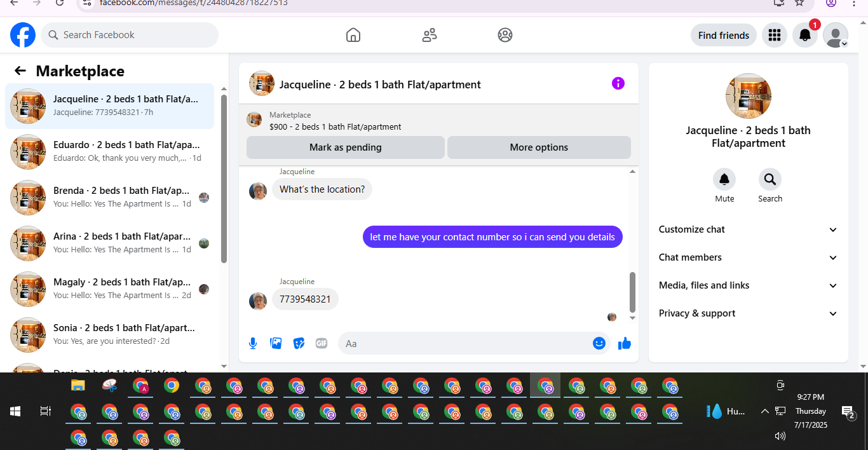Screen dimensions: 868x450
Task: Click the chat message scrollbar thumb
Action: point(632,292)
